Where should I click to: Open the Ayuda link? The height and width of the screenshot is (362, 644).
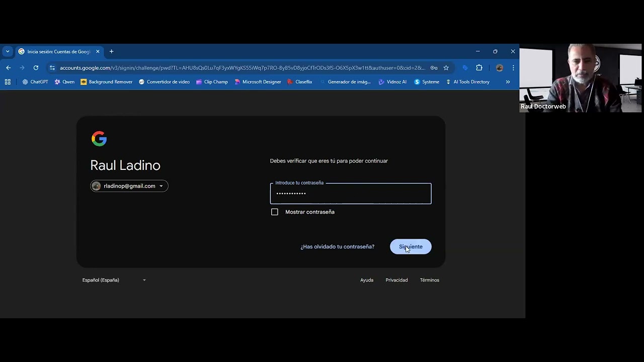click(367, 280)
